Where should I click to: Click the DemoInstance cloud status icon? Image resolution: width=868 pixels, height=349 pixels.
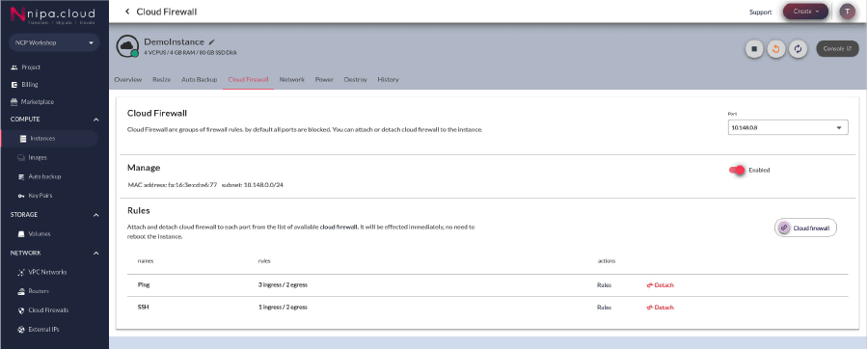tap(127, 46)
